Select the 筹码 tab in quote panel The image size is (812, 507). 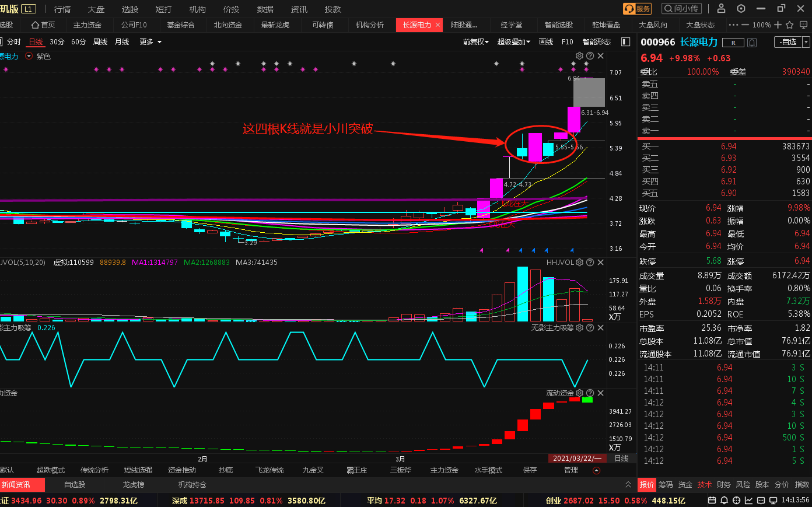pos(666,485)
